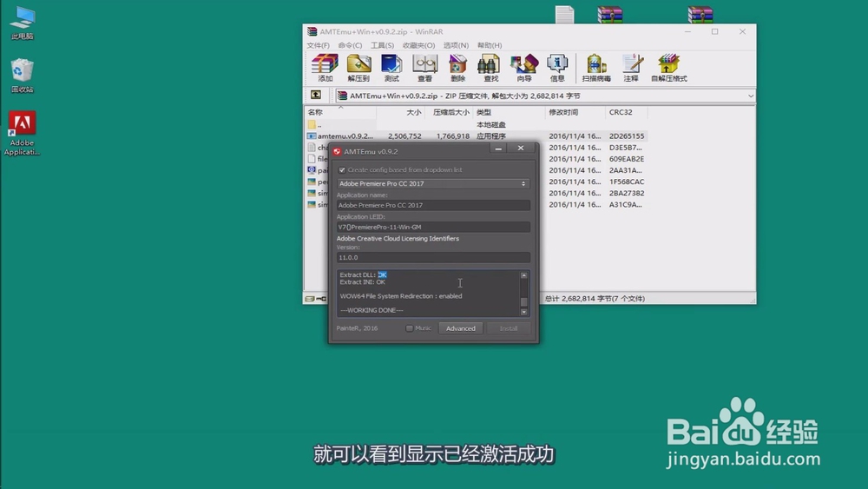Click the Comment (注释) toolbar icon
The image size is (868, 489).
pyautogui.click(x=632, y=68)
